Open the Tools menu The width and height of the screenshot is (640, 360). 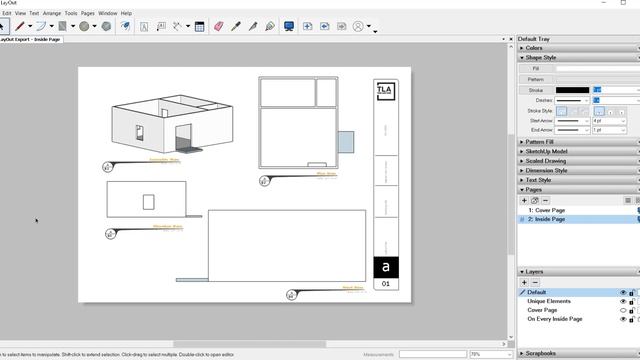tap(71, 13)
